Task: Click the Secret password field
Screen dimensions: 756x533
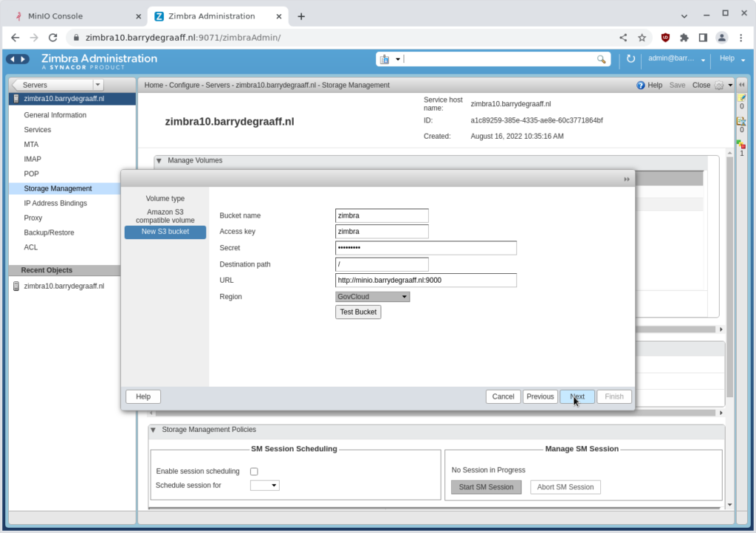Action: 426,248
